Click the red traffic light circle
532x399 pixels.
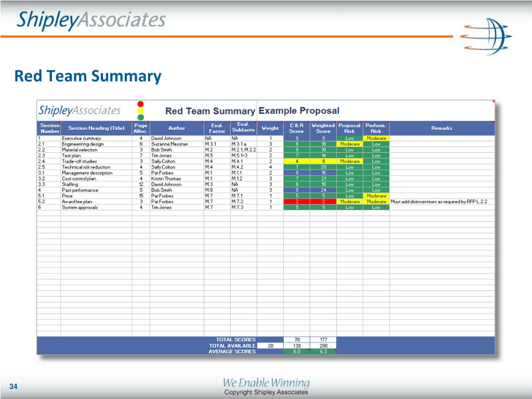[x=140, y=104]
